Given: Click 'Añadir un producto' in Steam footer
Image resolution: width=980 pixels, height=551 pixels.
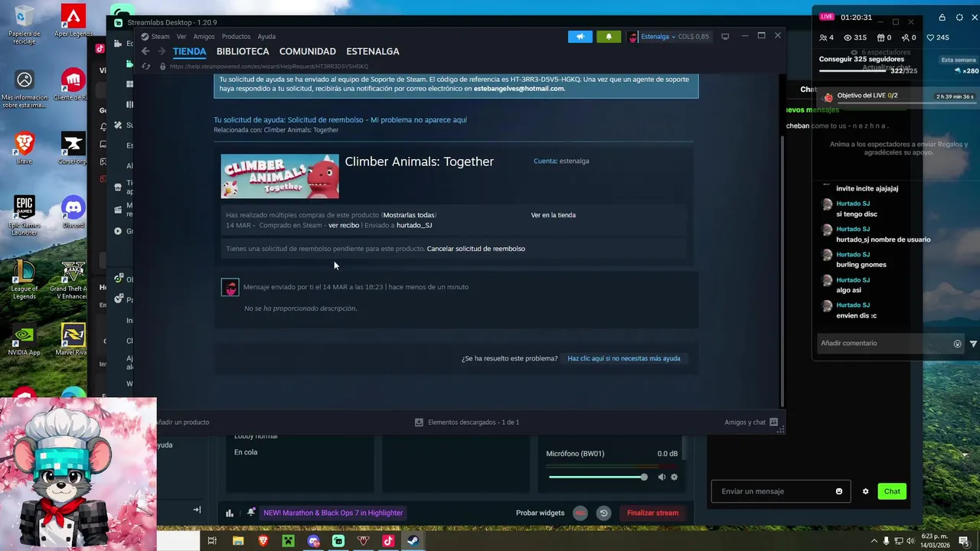Looking at the screenshot, I should pos(182,422).
